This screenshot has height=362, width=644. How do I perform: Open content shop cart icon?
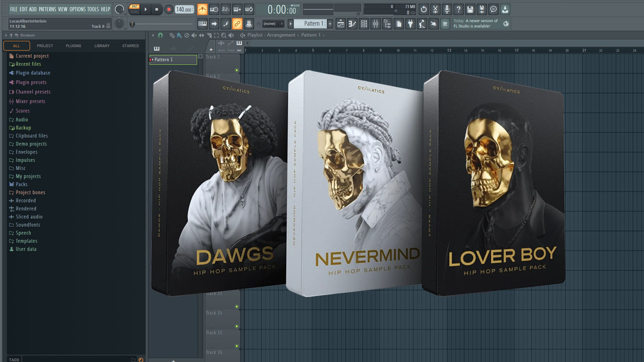point(445,24)
